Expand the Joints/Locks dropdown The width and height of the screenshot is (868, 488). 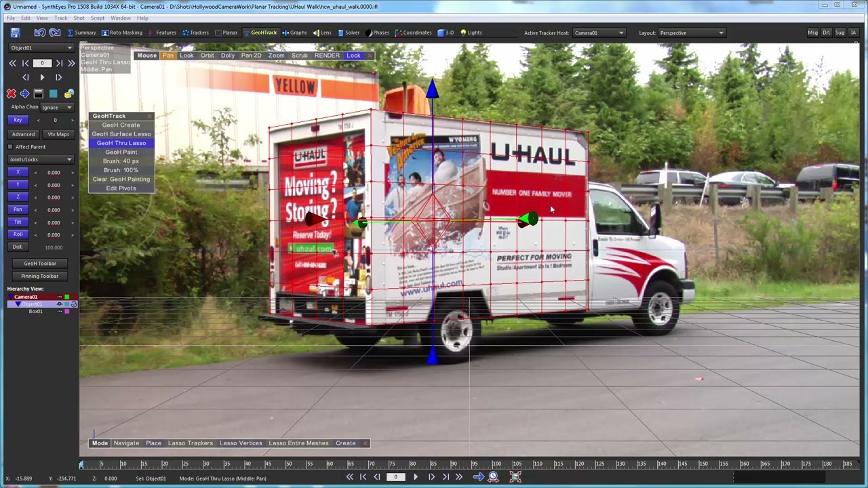[40, 159]
